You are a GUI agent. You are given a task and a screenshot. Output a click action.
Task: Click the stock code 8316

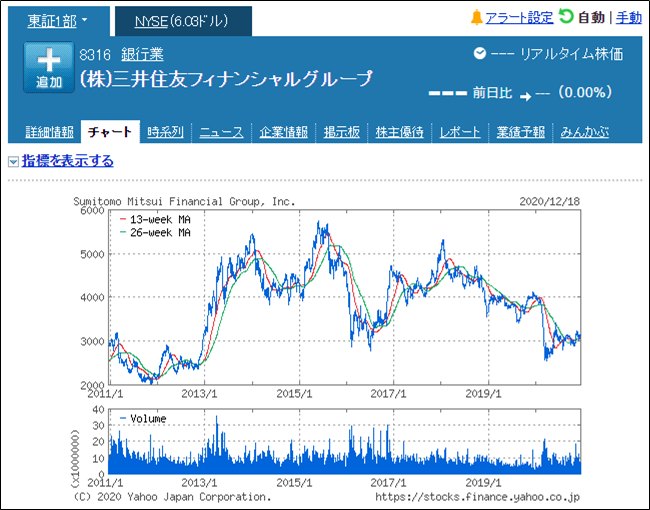[95, 55]
